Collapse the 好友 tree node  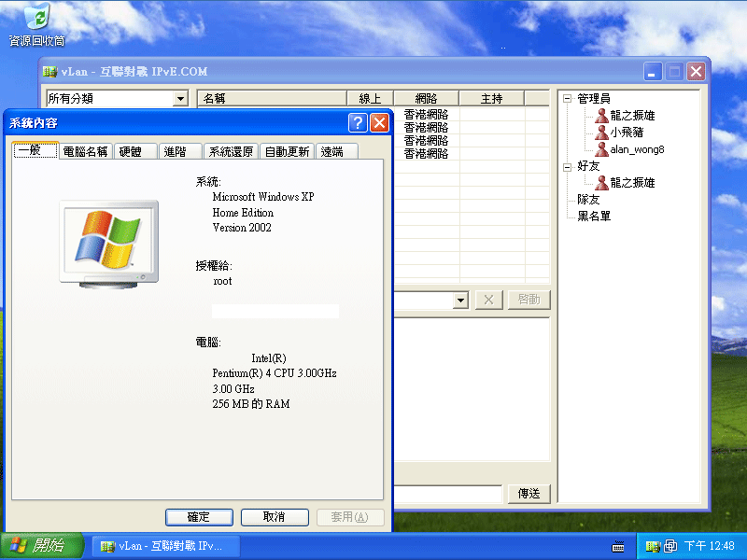pos(567,167)
